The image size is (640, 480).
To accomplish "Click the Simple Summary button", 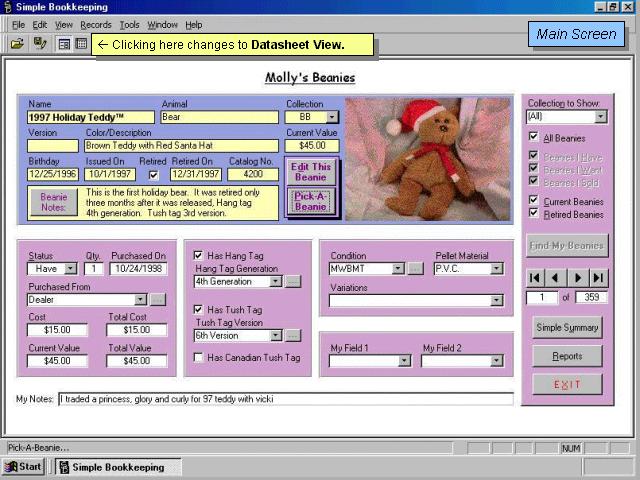I will pyautogui.click(x=566, y=328).
